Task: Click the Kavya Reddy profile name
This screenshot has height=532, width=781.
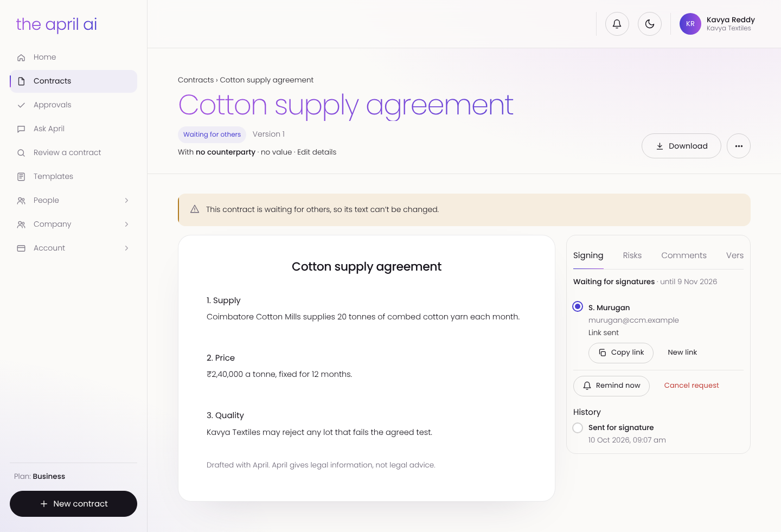Action: click(x=731, y=20)
